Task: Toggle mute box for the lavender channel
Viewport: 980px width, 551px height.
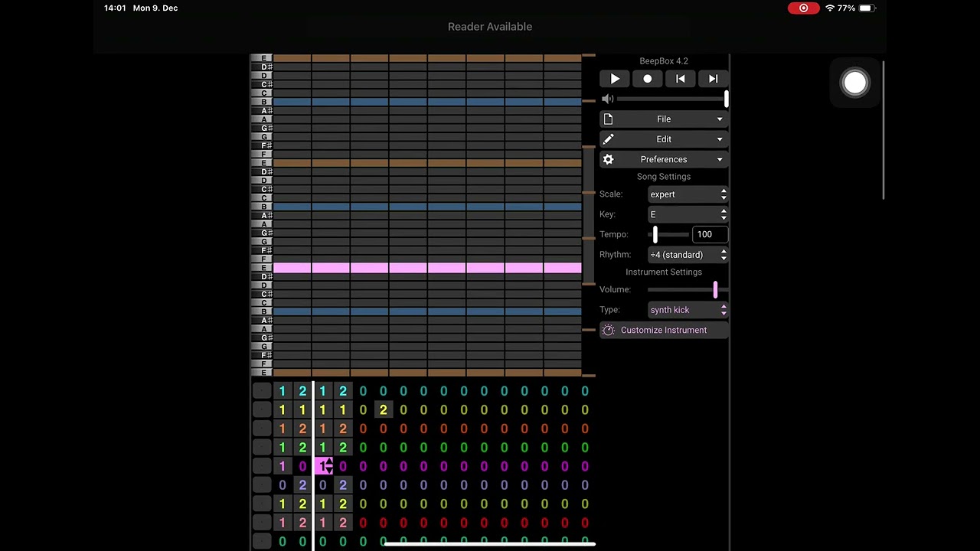Action: point(262,484)
